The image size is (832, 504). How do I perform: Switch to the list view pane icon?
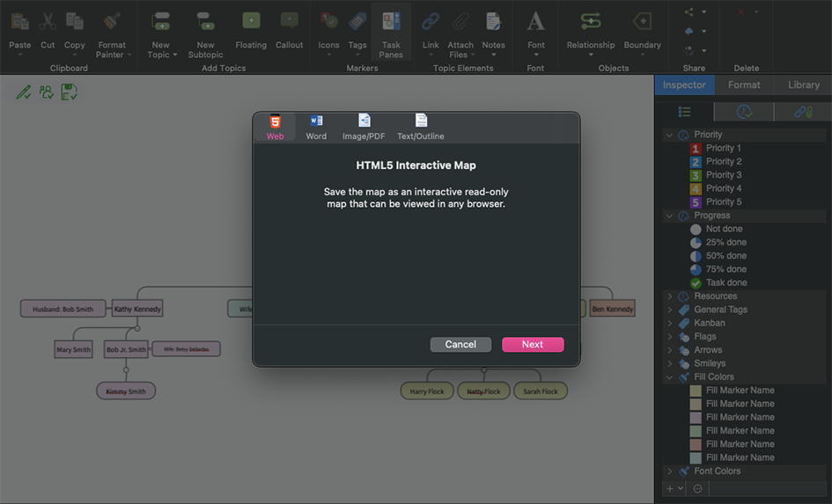[684, 112]
